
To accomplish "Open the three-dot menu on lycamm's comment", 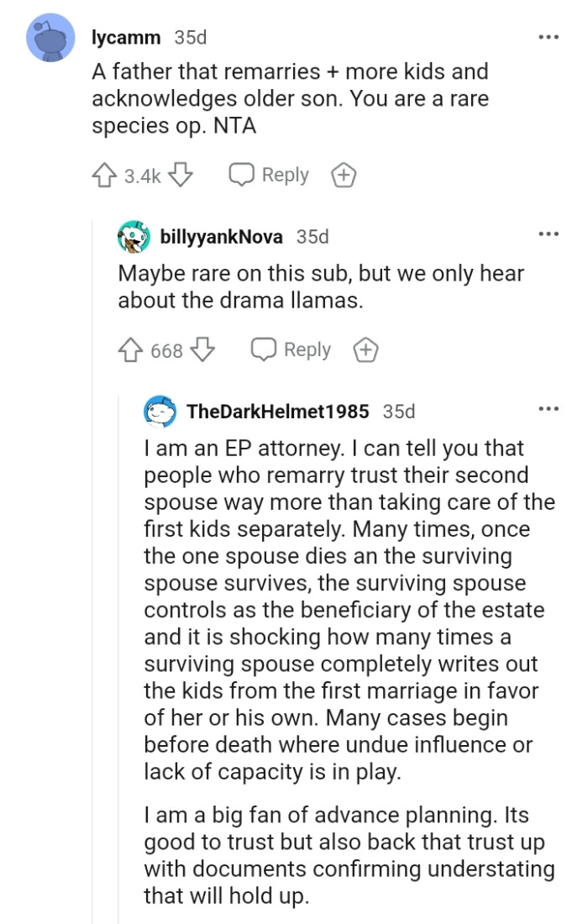I will click(549, 35).
